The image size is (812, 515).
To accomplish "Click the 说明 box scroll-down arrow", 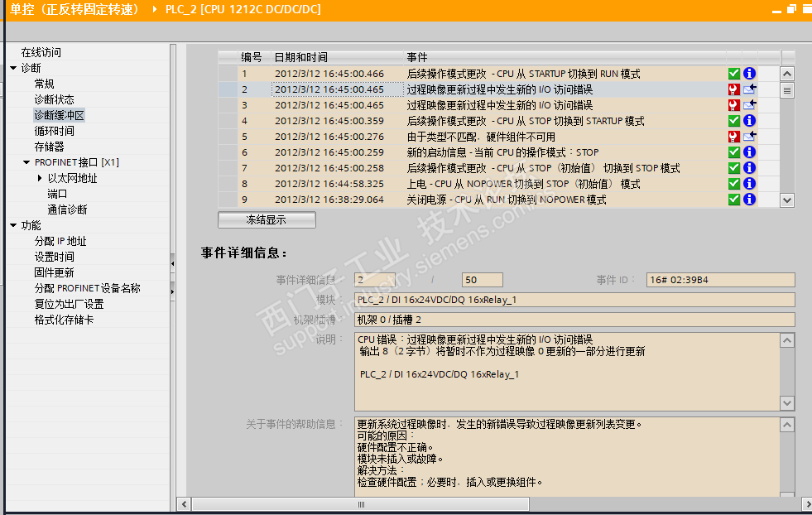I will click(x=787, y=402).
